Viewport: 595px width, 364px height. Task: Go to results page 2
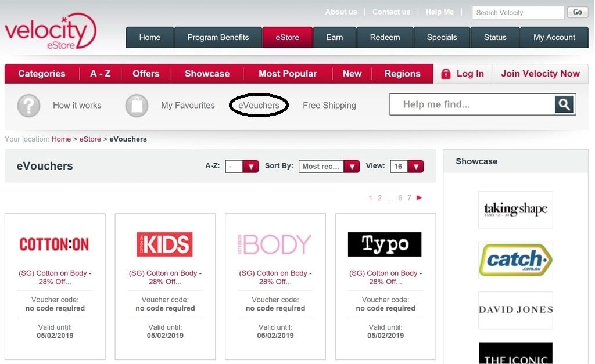pos(379,197)
